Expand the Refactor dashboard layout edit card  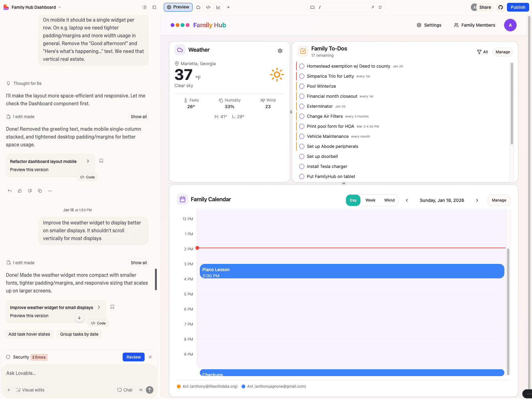88,161
